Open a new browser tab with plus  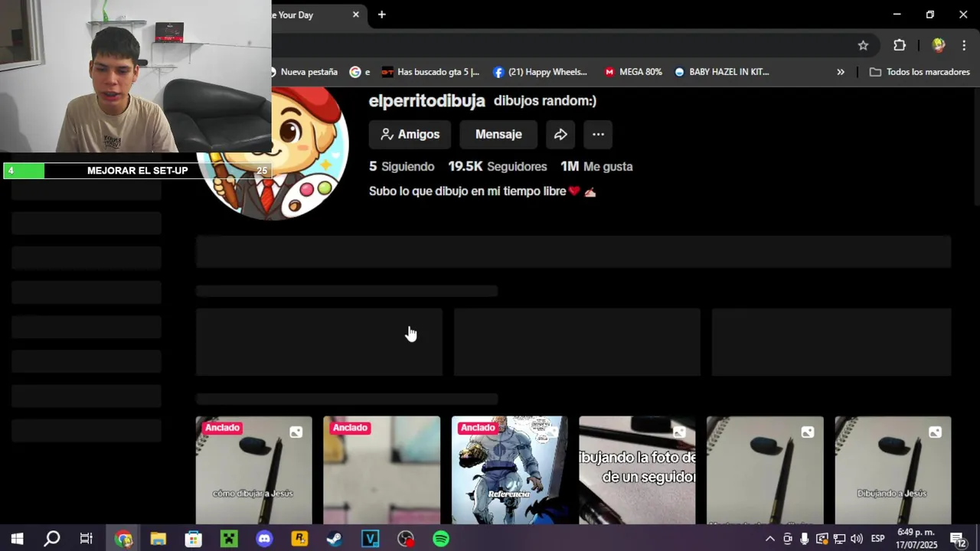(381, 15)
